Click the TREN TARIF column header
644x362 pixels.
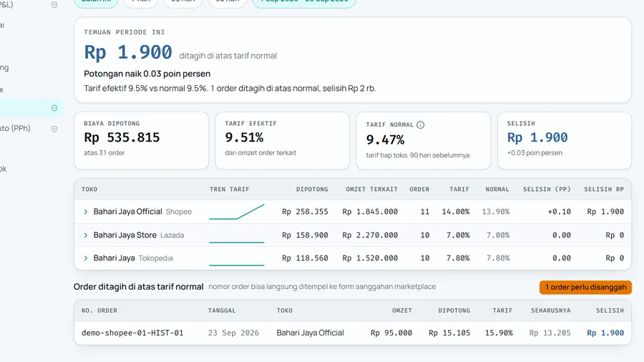tap(230, 189)
